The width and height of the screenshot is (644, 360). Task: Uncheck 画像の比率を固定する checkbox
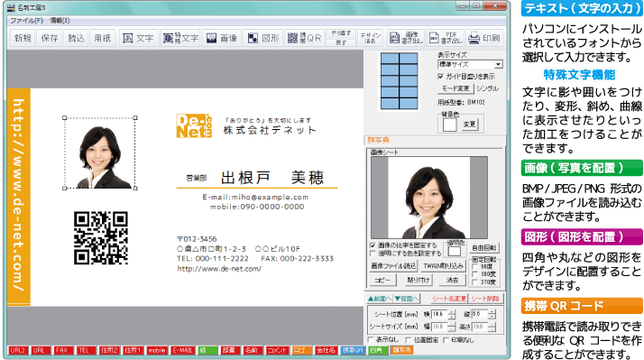[x=373, y=245]
